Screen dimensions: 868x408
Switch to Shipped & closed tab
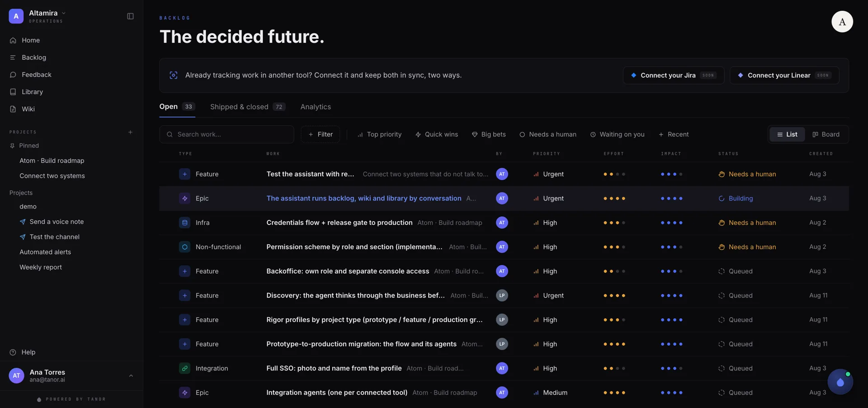pos(247,107)
